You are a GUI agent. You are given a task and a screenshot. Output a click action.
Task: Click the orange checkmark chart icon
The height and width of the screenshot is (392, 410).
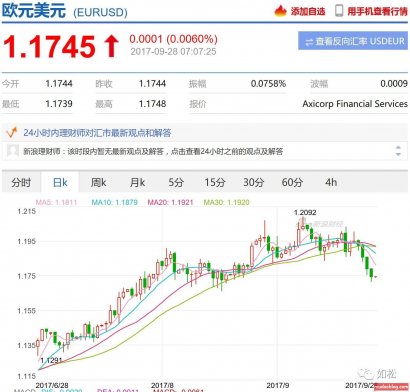[x=12, y=133]
